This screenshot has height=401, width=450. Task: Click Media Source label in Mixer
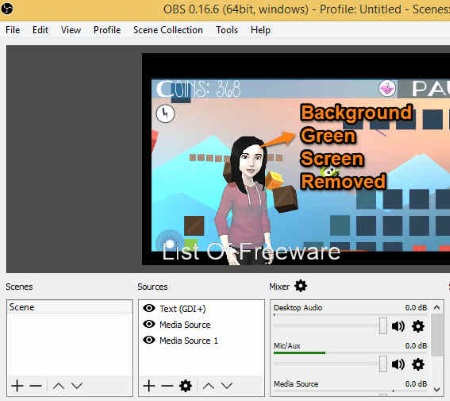coord(296,384)
